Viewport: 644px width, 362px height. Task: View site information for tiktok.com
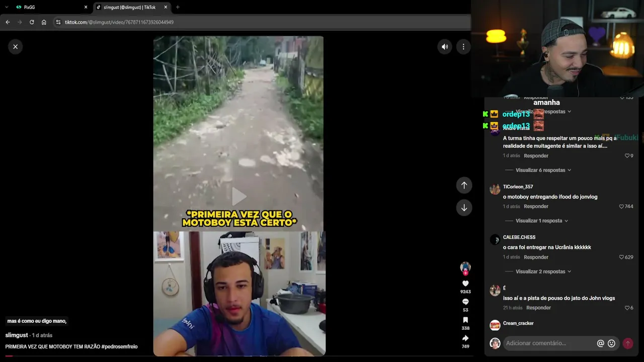point(58,22)
